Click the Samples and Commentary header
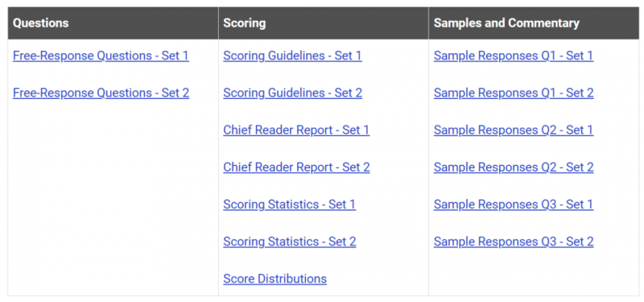644x302 pixels. [506, 23]
